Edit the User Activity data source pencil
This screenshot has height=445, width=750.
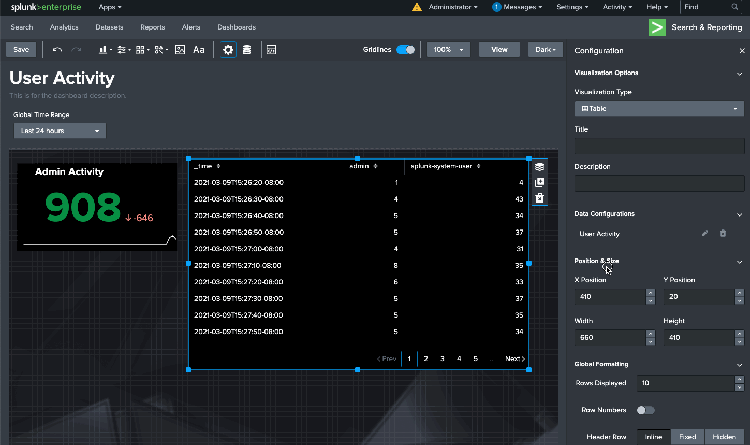pos(705,233)
